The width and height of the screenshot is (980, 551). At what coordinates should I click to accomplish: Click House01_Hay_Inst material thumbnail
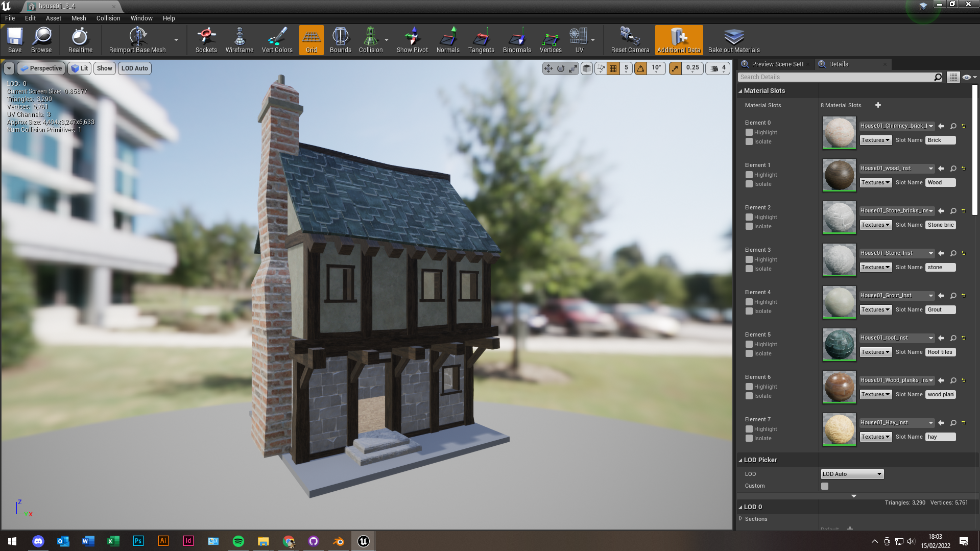click(839, 429)
